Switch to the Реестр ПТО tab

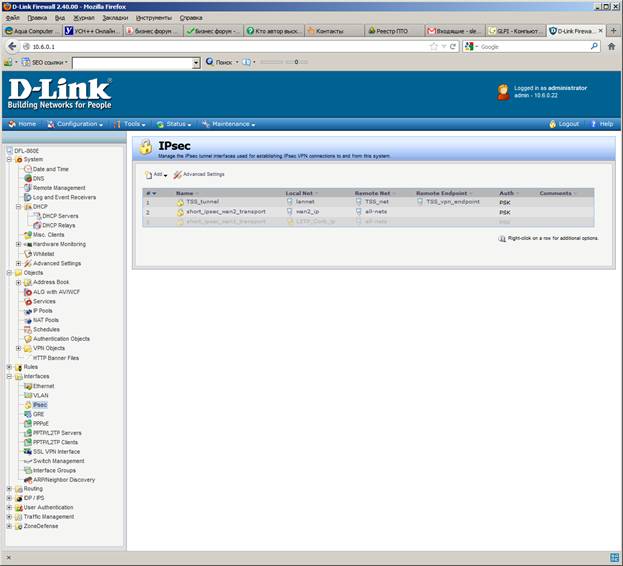394,31
